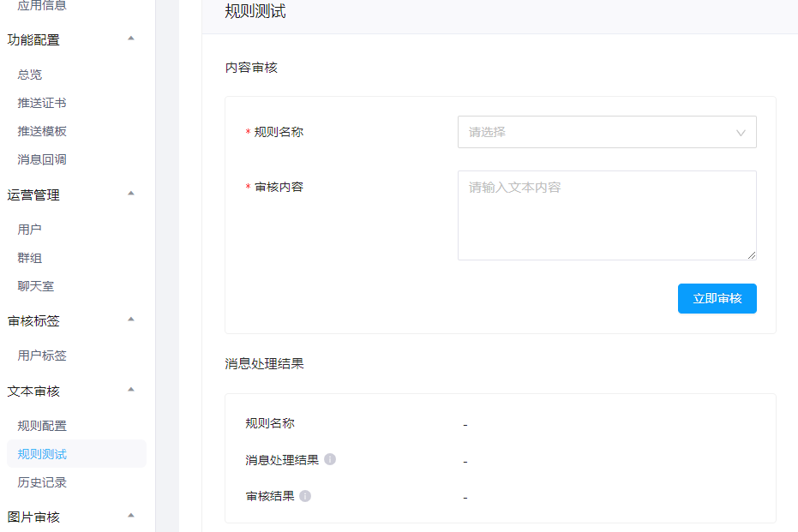Collapse the 功能配置 sidebar section
This screenshot has height=532, width=798.
(131, 39)
